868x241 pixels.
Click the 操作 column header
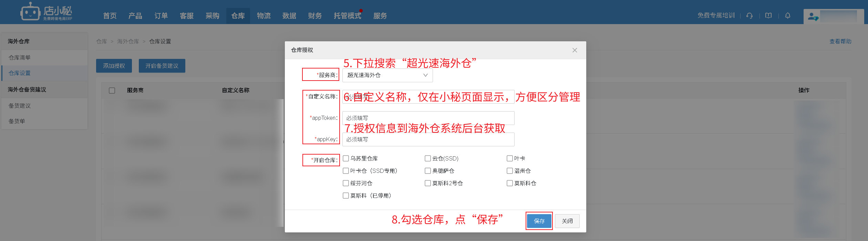[804, 90]
